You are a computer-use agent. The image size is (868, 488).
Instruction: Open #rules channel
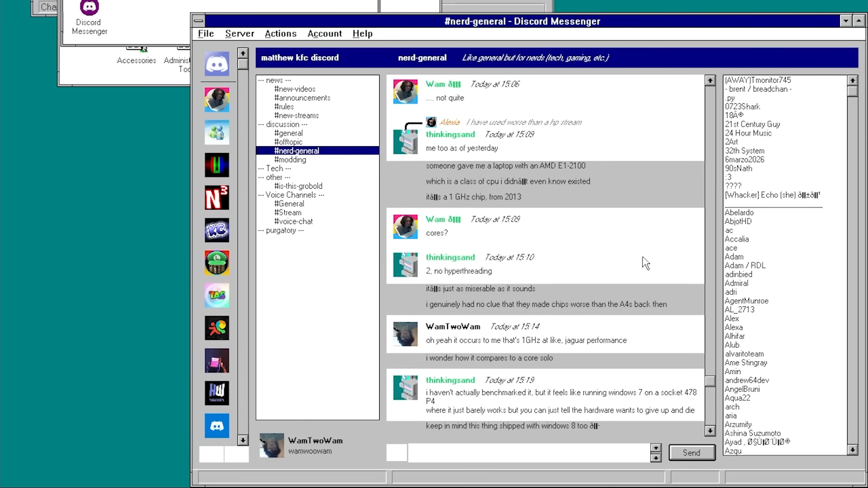tap(284, 107)
